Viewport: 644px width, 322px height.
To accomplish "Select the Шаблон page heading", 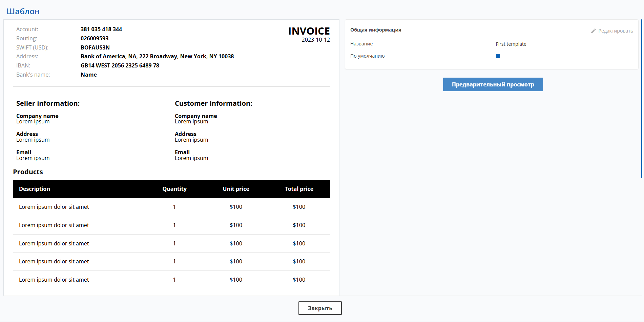I will click(x=23, y=11).
